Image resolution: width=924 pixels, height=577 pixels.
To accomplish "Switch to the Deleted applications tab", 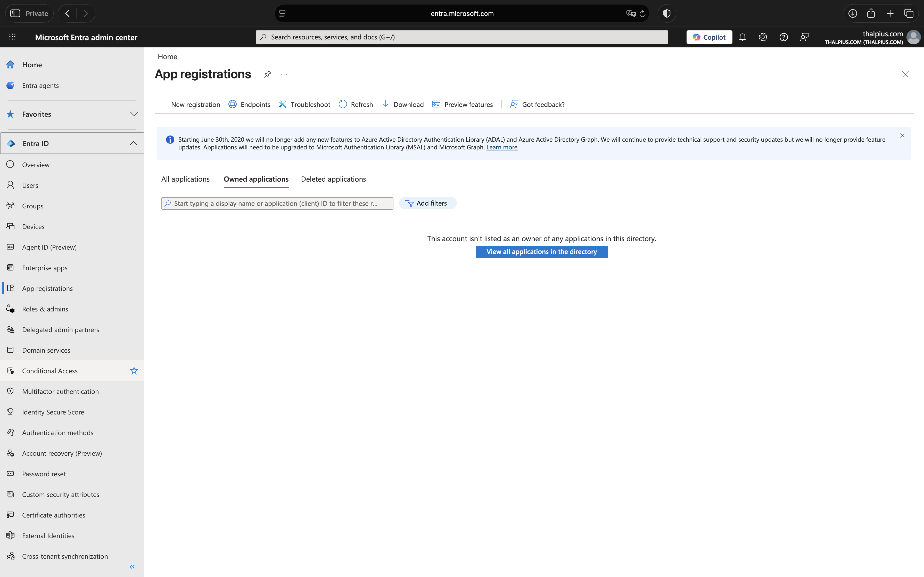I will click(x=333, y=179).
